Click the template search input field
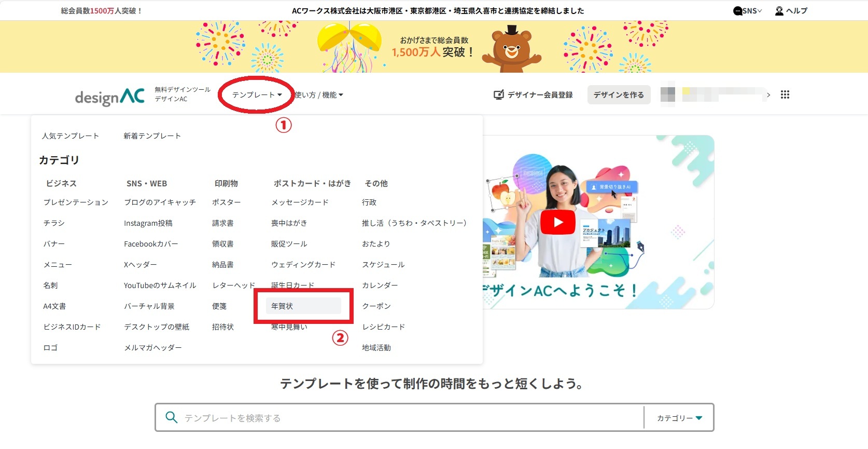Screen dimensions: 868x449 click(410, 418)
